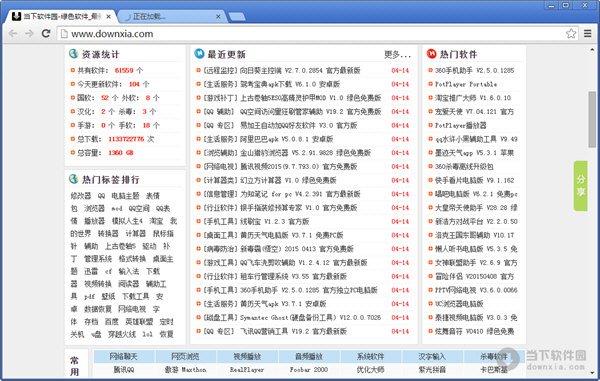Click the 修改器 tag

[81, 196]
